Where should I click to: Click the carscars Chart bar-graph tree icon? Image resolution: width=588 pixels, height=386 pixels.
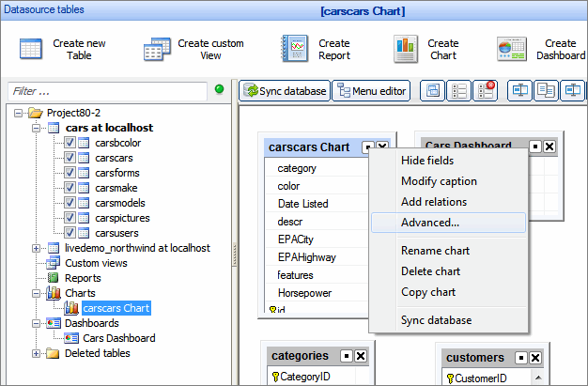coord(71,308)
